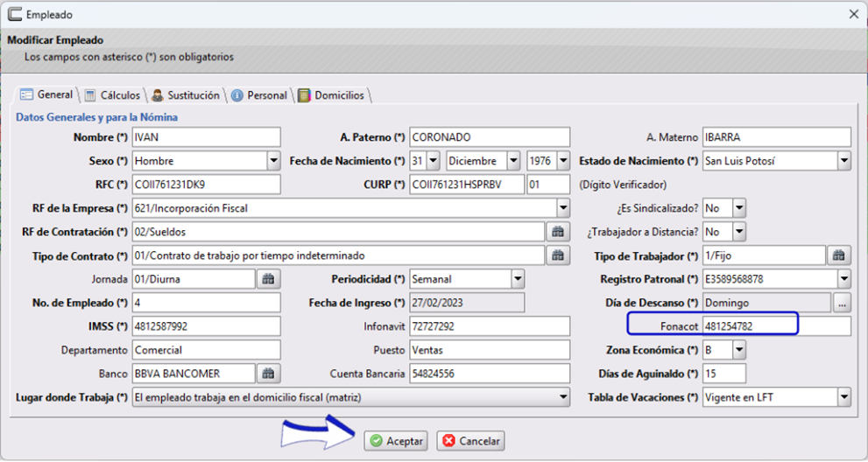Click the Día de Descanso field Domingo

[x=767, y=304]
